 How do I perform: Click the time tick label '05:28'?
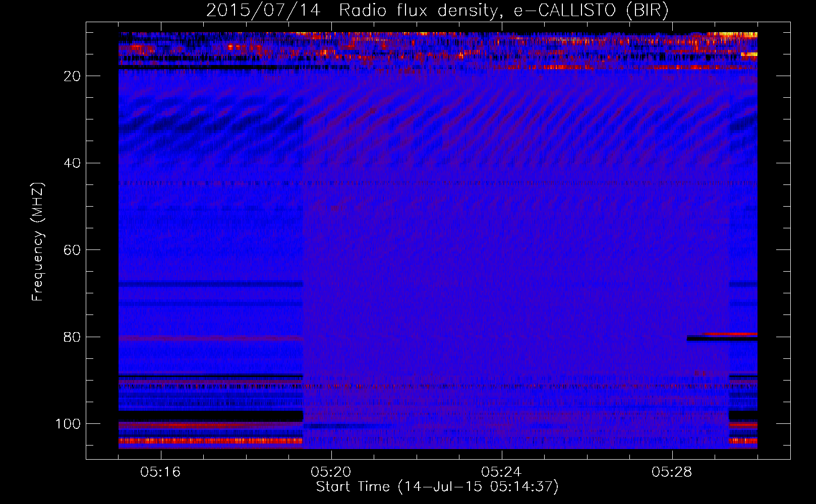pyautogui.click(x=672, y=472)
